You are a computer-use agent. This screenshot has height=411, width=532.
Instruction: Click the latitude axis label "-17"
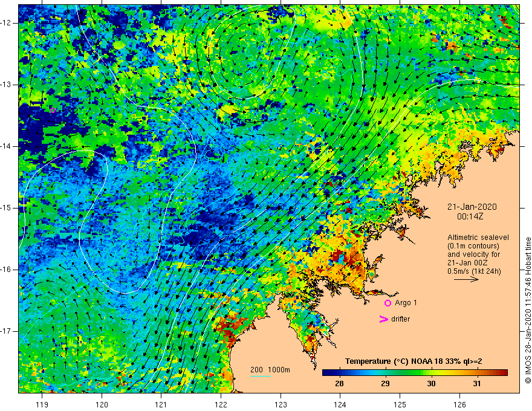coord(7,331)
